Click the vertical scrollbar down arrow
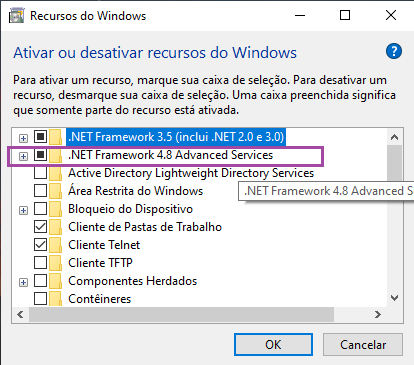 (x=394, y=298)
